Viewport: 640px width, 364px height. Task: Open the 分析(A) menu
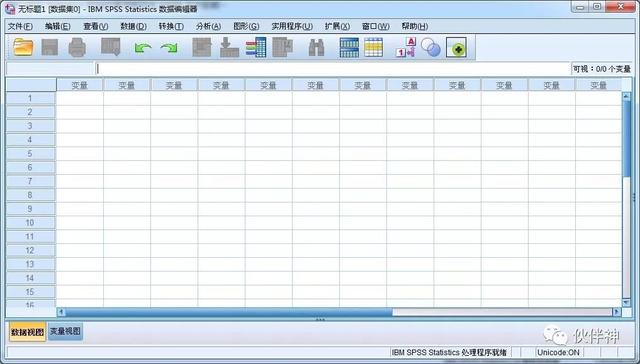click(x=209, y=26)
